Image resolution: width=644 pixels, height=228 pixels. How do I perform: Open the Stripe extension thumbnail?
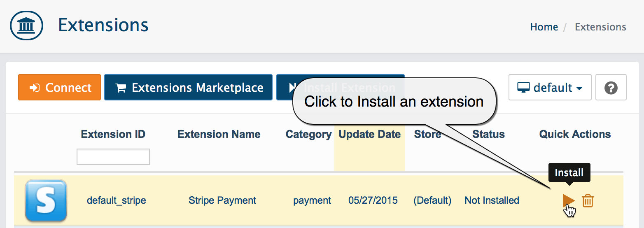[46, 200]
